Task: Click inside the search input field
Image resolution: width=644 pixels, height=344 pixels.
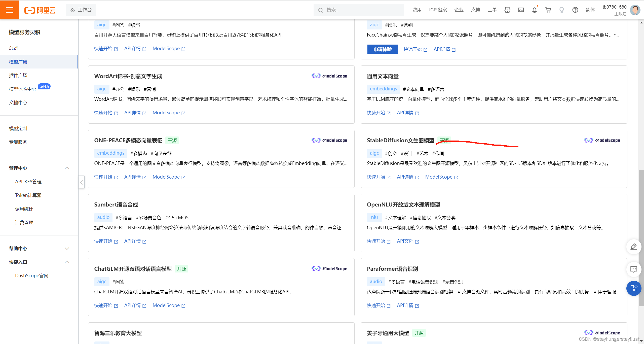Action: point(357,10)
